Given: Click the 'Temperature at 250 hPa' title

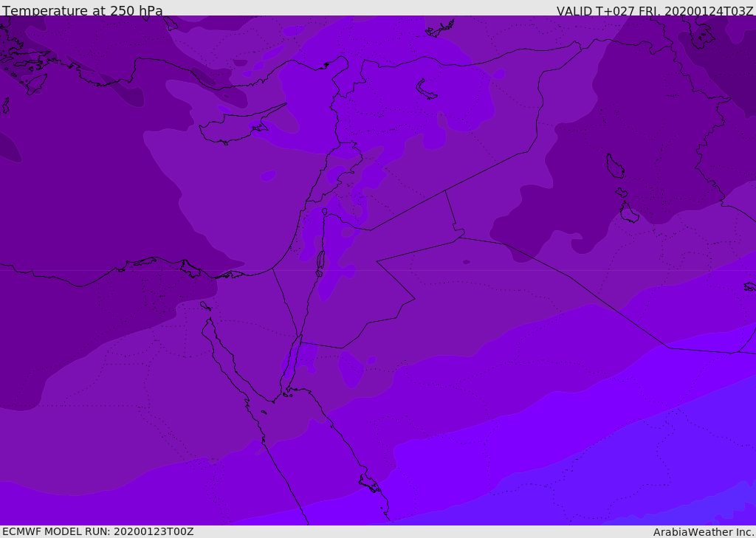Looking at the screenshot, I should (x=83, y=10).
